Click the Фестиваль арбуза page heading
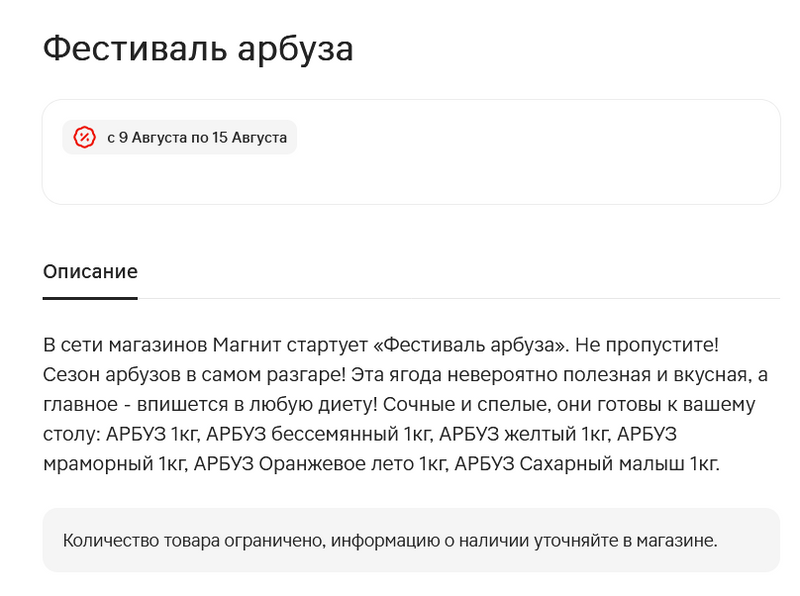 198,48
